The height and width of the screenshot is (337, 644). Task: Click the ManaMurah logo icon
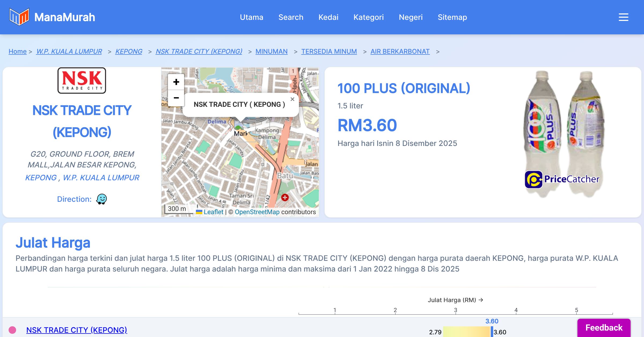click(x=19, y=17)
